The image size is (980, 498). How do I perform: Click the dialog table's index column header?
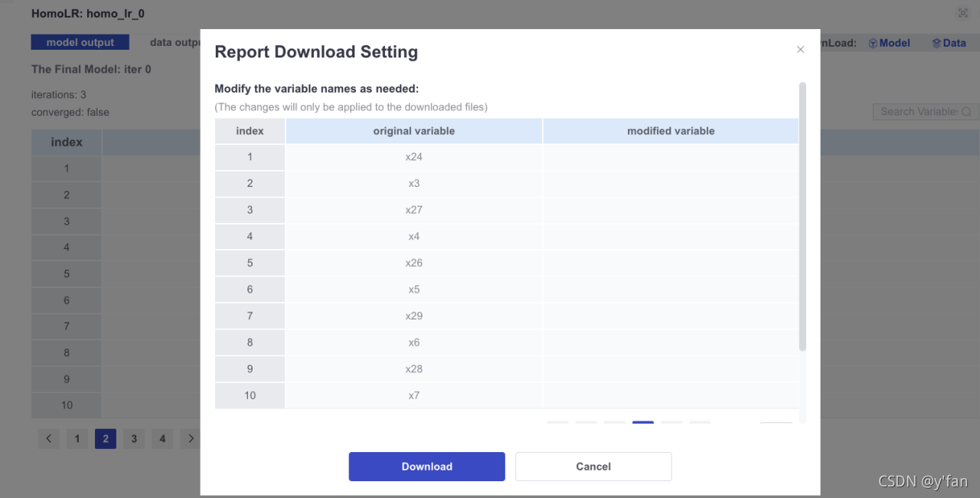[250, 131]
